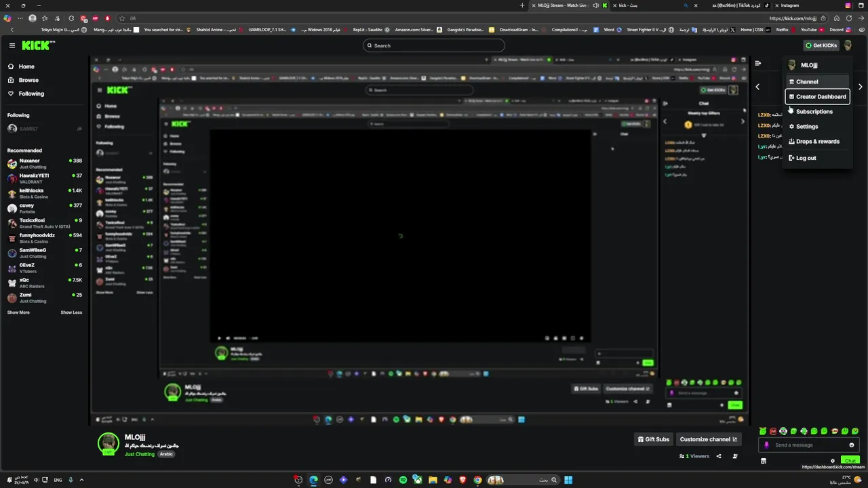Select the red angry emote
Viewport: 868px width, 488px height.
tap(773, 431)
